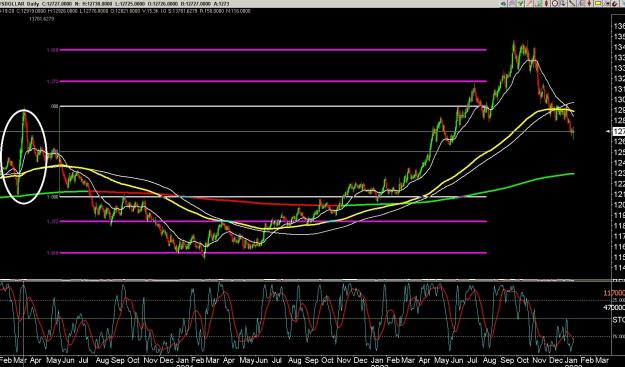This screenshot has width=625, height=367.
Task: Select the pencil drawing tool icon
Action: coord(529,4)
